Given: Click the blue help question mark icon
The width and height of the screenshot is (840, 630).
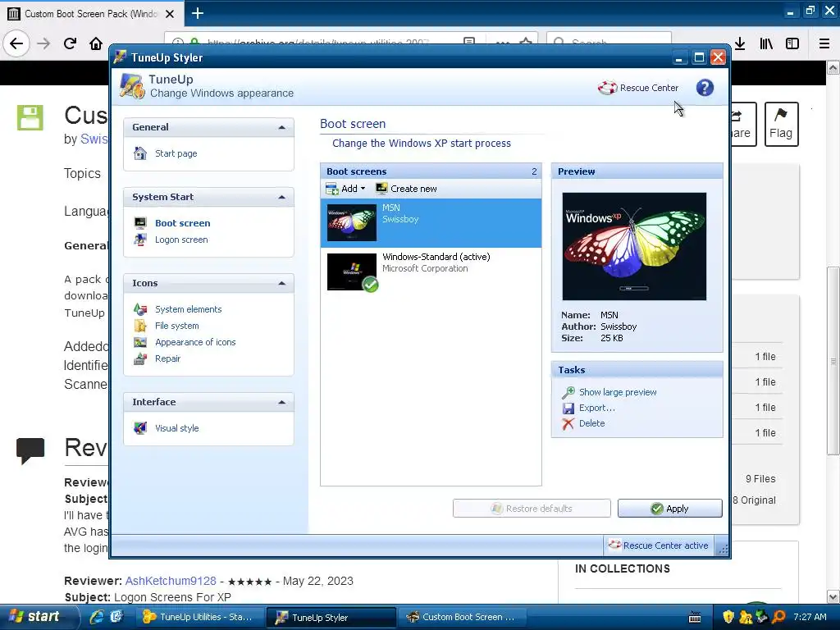Looking at the screenshot, I should (x=705, y=87).
